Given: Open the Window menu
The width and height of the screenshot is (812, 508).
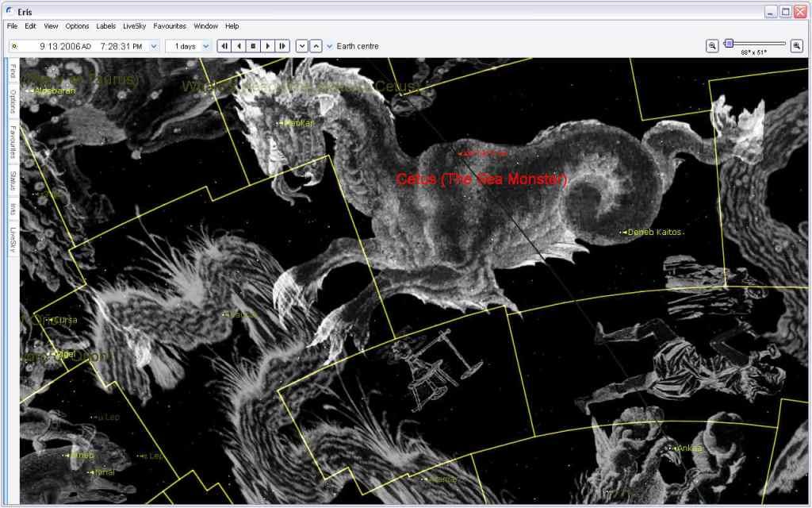Looking at the screenshot, I should (205, 26).
